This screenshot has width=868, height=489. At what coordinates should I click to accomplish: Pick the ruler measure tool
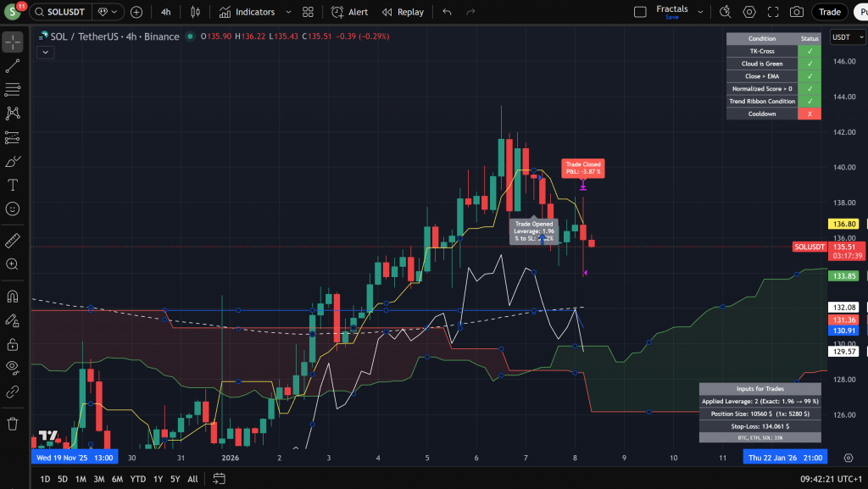point(13,241)
